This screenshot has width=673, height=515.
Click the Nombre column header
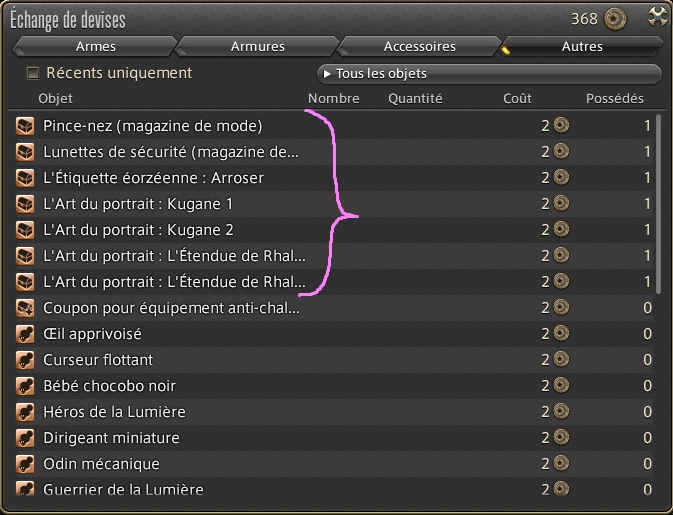click(333, 99)
